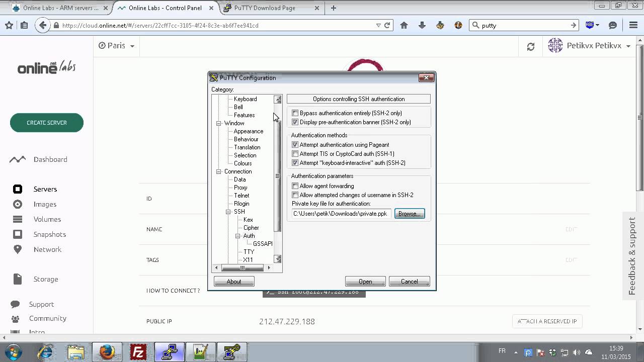Select the Servers icon in the sidebar
This screenshot has height=362, width=644.
18,189
